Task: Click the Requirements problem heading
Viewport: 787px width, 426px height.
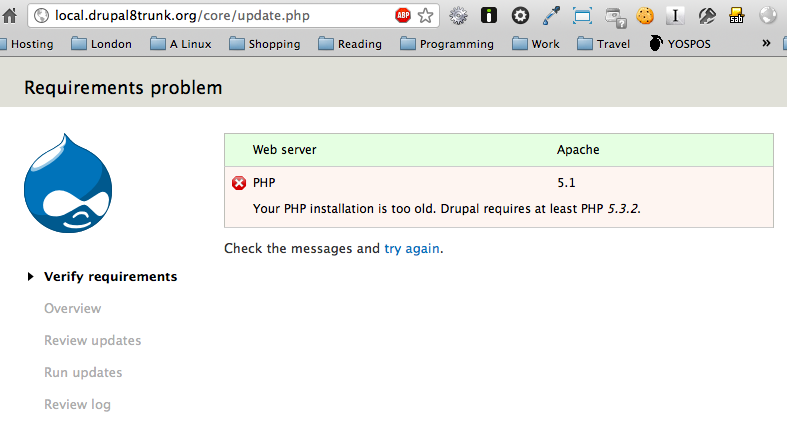Action: pyautogui.click(x=123, y=88)
